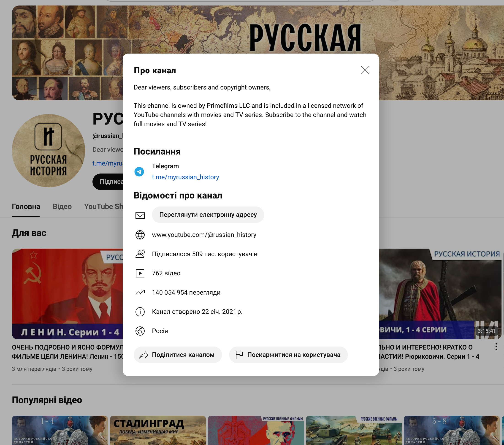Open the YouTube Shorts tab
The image size is (504, 445).
pyautogui.click(x=103, y=206)
